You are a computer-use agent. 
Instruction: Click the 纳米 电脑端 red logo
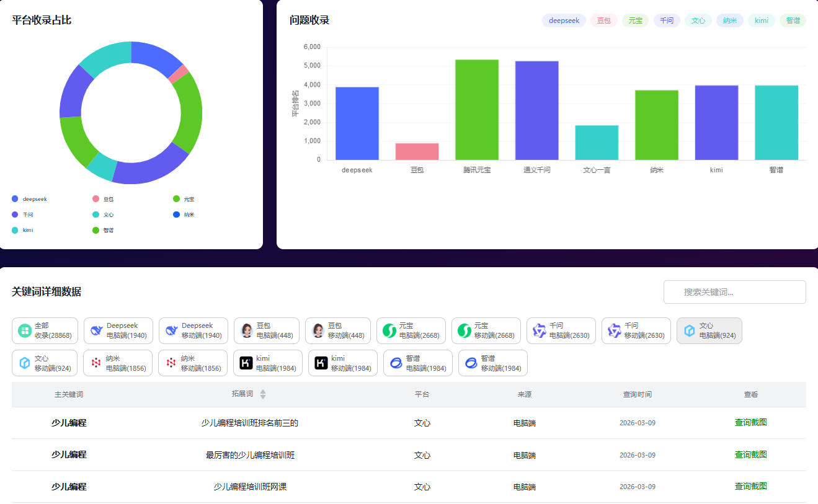96,363
